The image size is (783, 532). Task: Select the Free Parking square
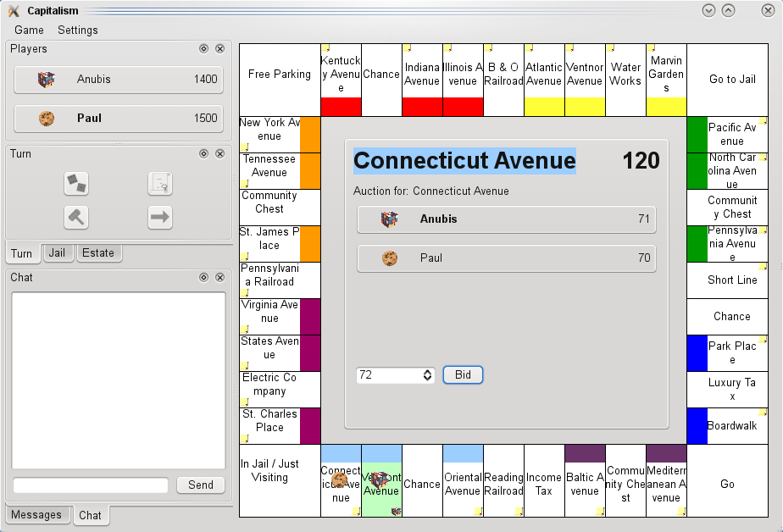pos(280,80)
